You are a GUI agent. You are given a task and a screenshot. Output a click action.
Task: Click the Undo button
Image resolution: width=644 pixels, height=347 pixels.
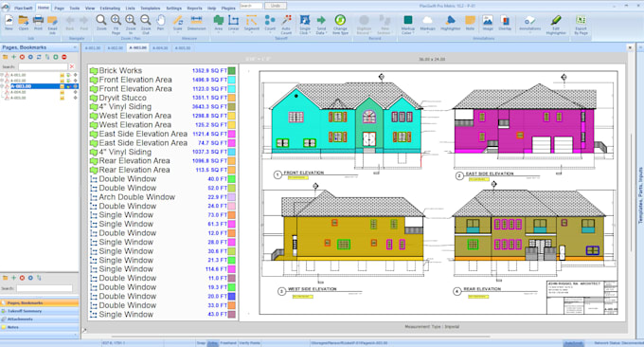pyautogui.click(x=276, y=6)
